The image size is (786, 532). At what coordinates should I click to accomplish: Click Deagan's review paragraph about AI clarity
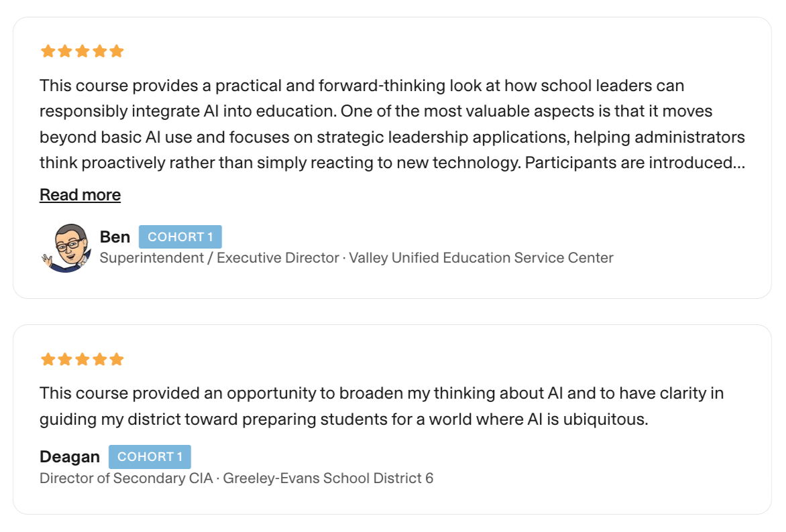(x=381, y=406)
